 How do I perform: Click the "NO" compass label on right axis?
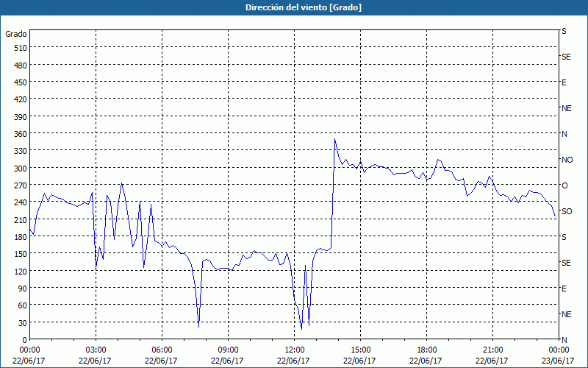tap(567, 160)
